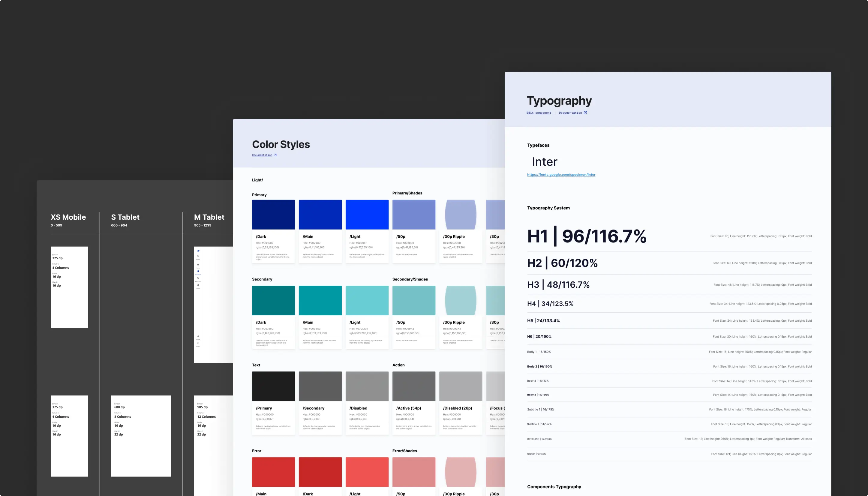Screen dimensions: 868x496
Task: Click the Alerts bell icon in sidebar
Action: [x=198, y=285]
